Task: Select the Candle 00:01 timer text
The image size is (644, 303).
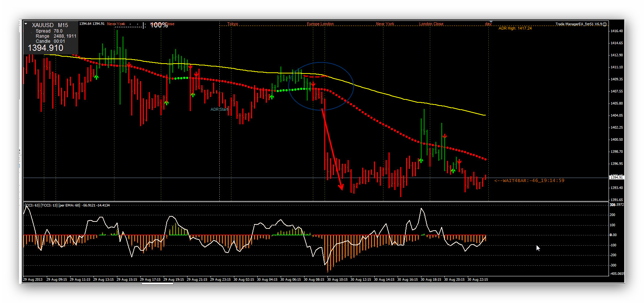Action: point(50,41)
